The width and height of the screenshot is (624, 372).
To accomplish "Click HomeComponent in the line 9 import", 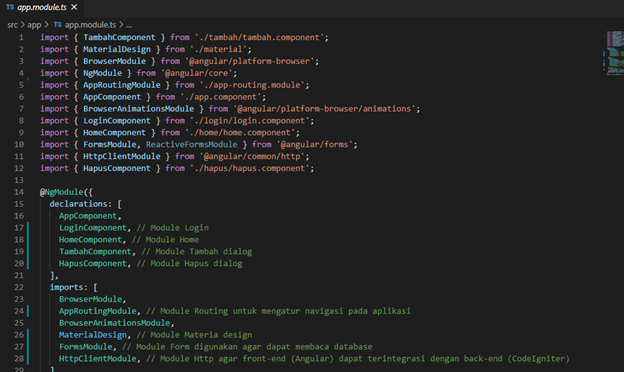I will (x=114, y=133).
